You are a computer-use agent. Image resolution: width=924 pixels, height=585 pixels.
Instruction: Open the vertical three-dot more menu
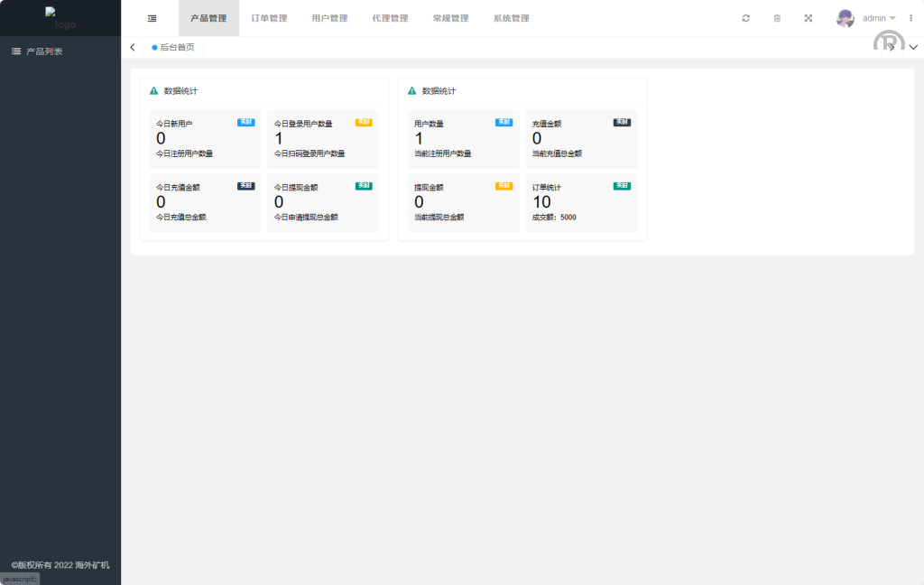click(910, 18)
